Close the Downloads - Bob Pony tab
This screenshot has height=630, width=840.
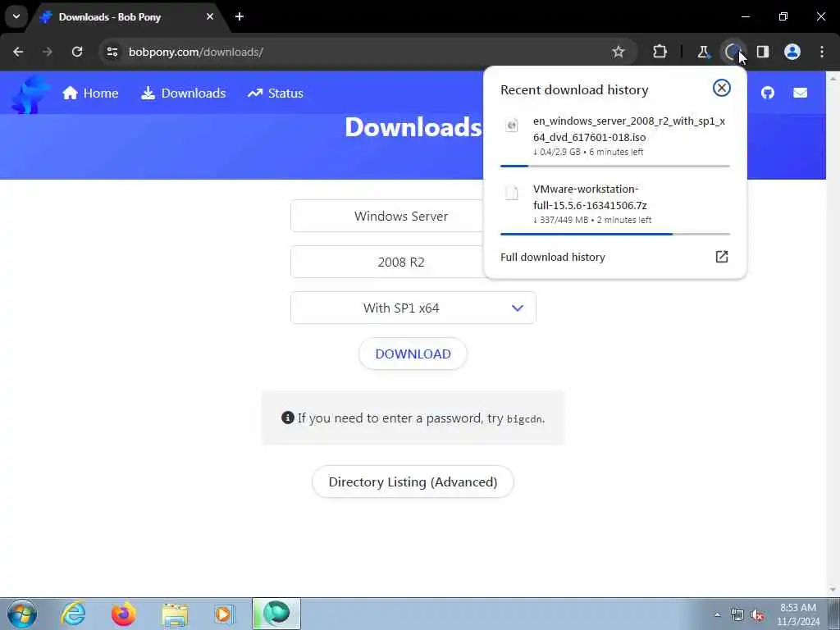210,16
